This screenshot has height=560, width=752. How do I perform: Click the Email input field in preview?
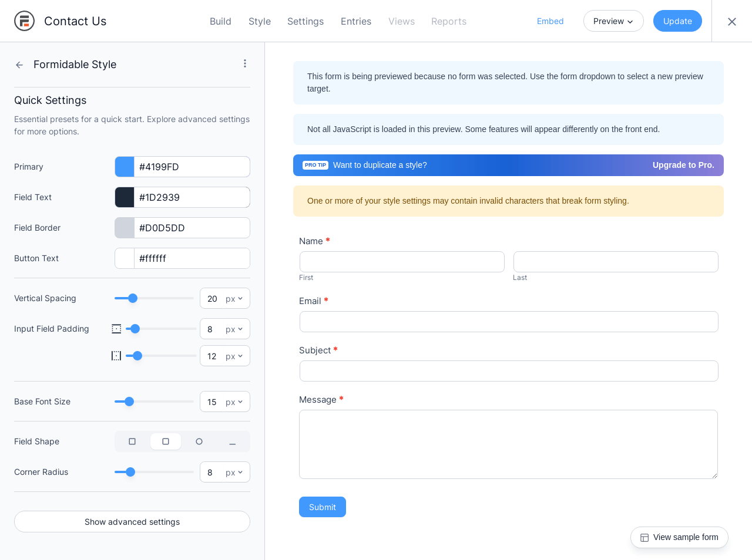click(509, 322)
